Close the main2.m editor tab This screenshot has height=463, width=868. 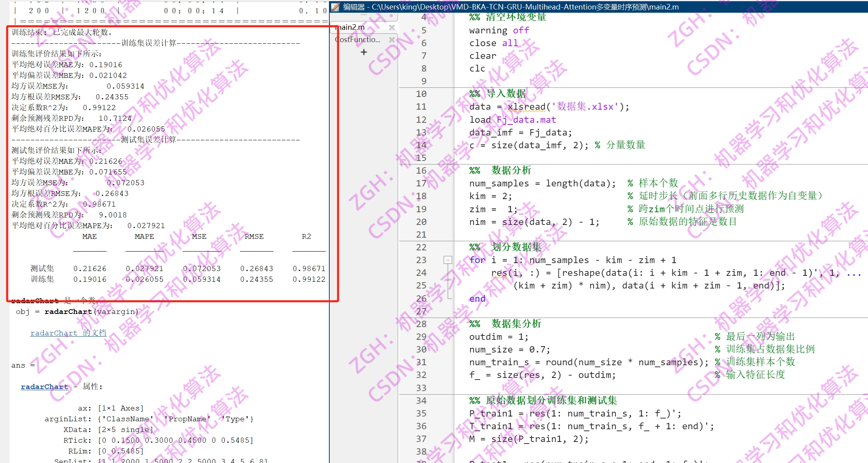click(x=392, y=27)
